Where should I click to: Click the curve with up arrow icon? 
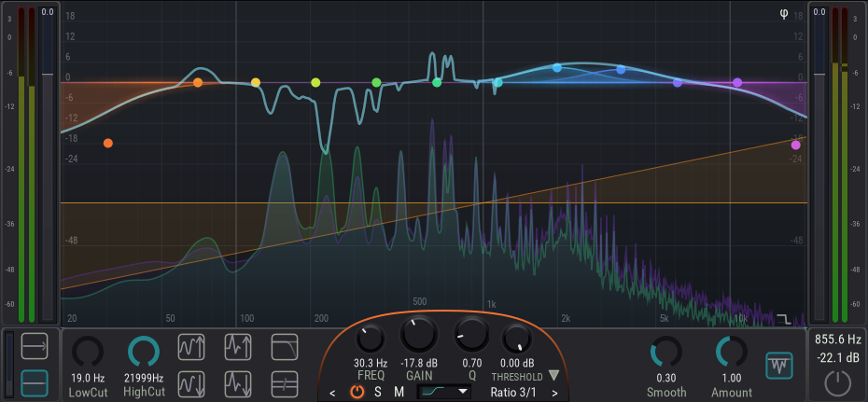pyautogui.click(x=191, y=347)
